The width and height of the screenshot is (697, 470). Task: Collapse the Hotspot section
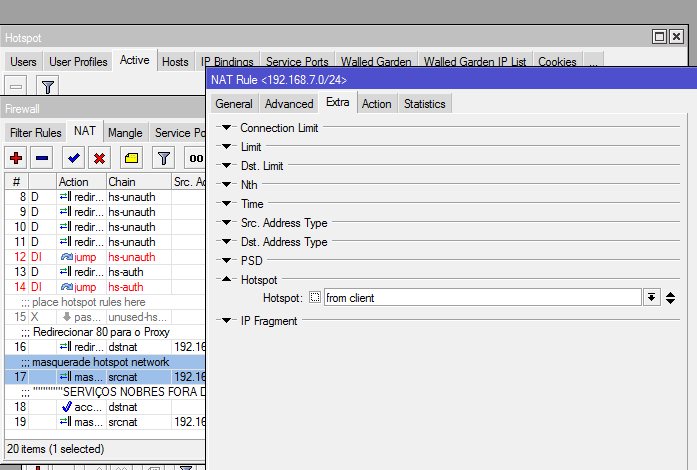click(226, 279)
